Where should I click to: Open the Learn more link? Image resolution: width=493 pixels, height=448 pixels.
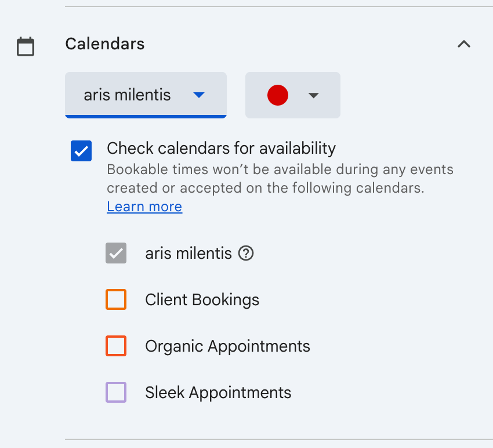point(144,207)
